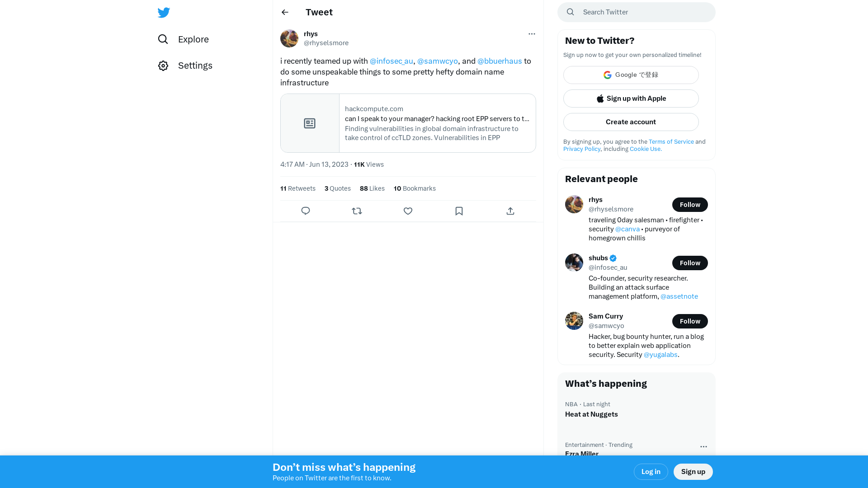868x488 pixels.
Task: Click the like heart icon on the tweet
Action: coord(408,211)
